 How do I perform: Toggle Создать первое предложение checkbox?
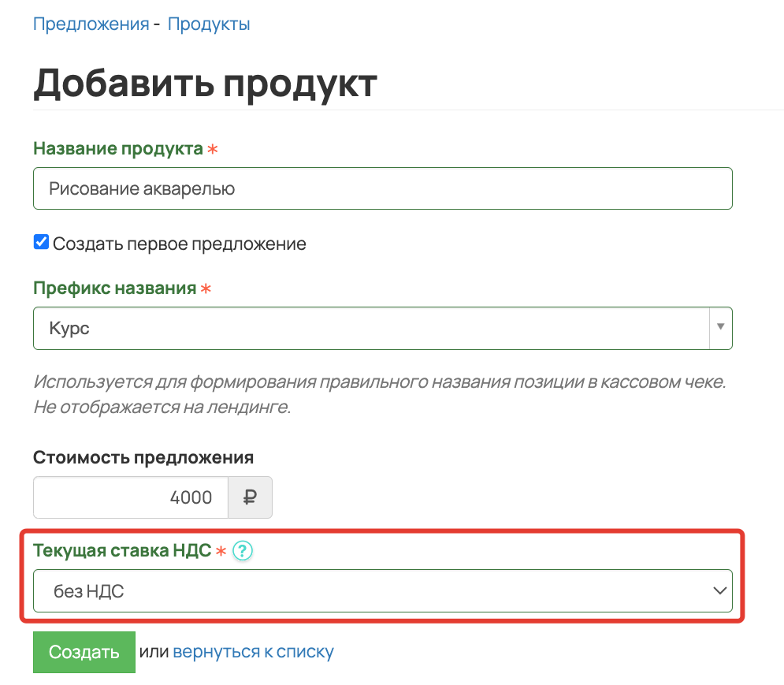pos(41,242)
